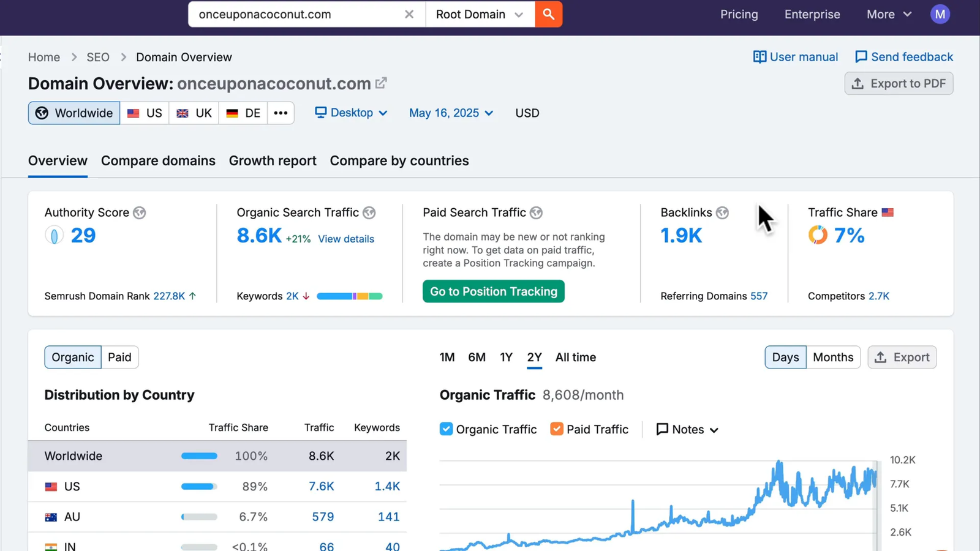This screenshot has height=551, width=980.
Task: Click the Export to PDF button
Action: point(899,83)
